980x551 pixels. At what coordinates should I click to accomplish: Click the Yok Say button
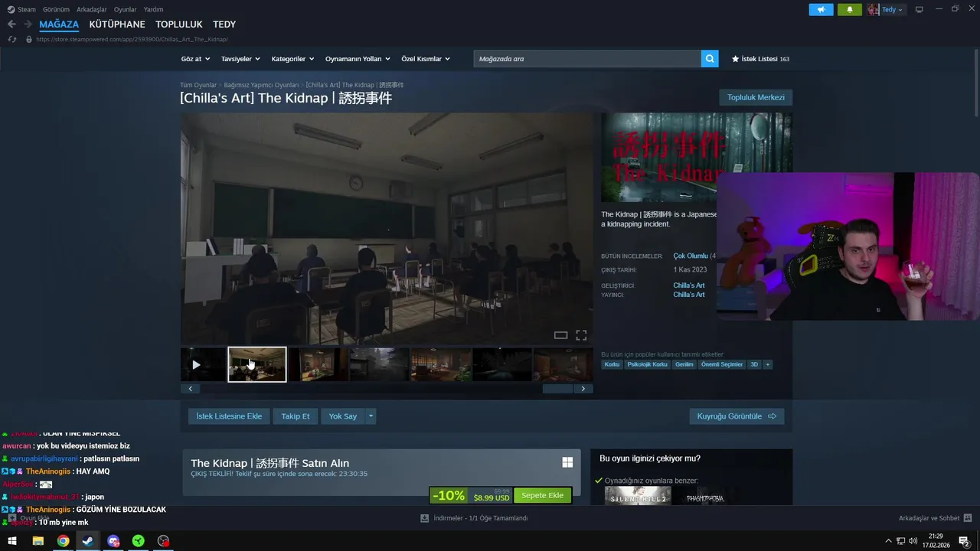[343, 416]
